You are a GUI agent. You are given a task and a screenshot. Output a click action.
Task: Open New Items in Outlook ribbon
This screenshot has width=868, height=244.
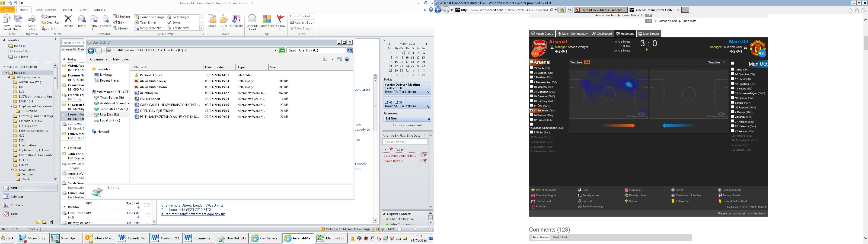coord(18,23)
